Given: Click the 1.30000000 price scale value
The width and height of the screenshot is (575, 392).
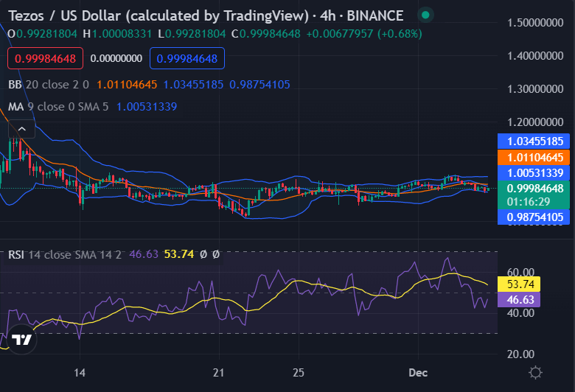Looking at the screenshot, I should pyautogui.click(x=535, y=89).
